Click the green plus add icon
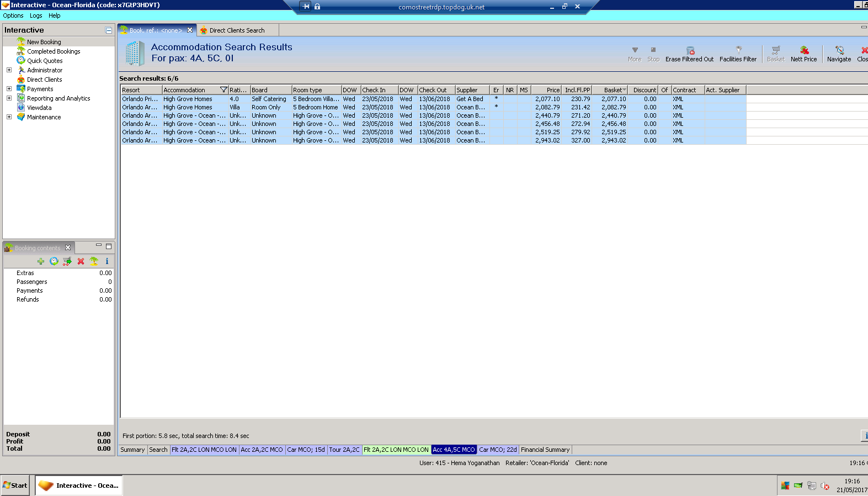The height and width of the screenshot is (496, 868). click(41, 261)
